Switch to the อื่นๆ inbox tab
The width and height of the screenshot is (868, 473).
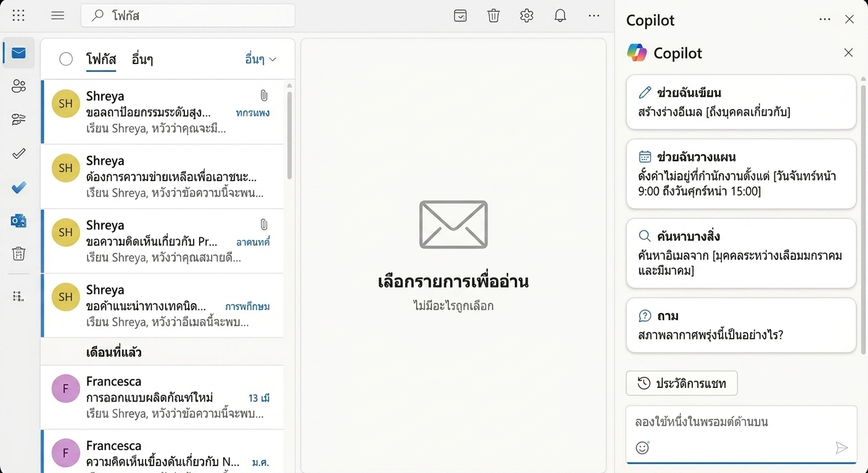(x=142, y=59)
